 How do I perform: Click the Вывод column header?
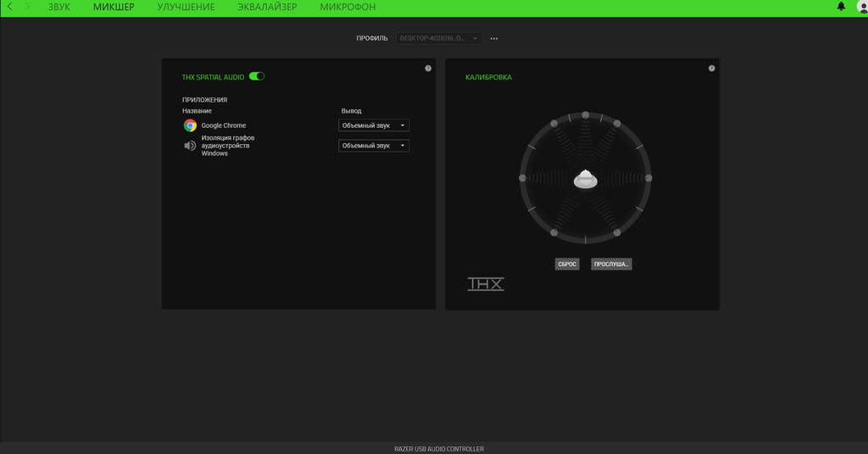351,111
